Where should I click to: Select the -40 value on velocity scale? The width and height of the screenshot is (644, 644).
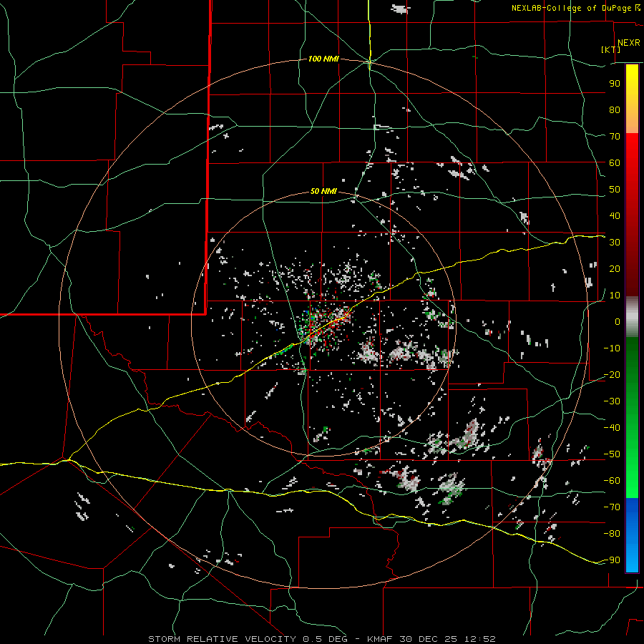(612, 428)
